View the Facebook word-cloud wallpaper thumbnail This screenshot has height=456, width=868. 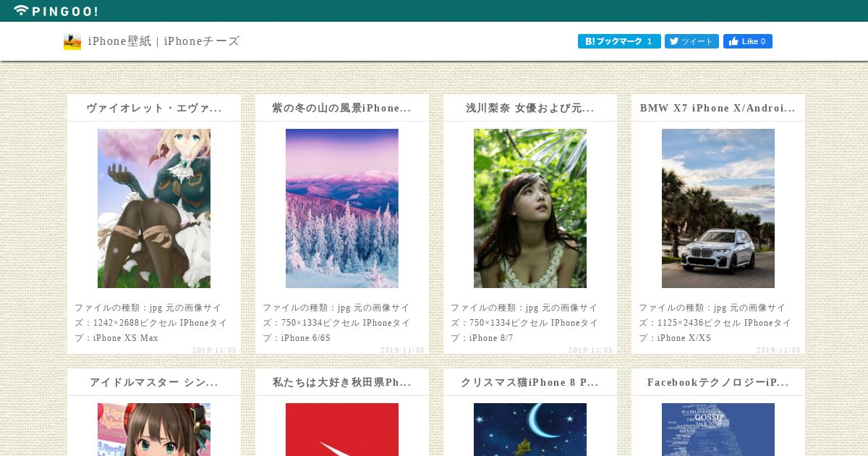718,429
